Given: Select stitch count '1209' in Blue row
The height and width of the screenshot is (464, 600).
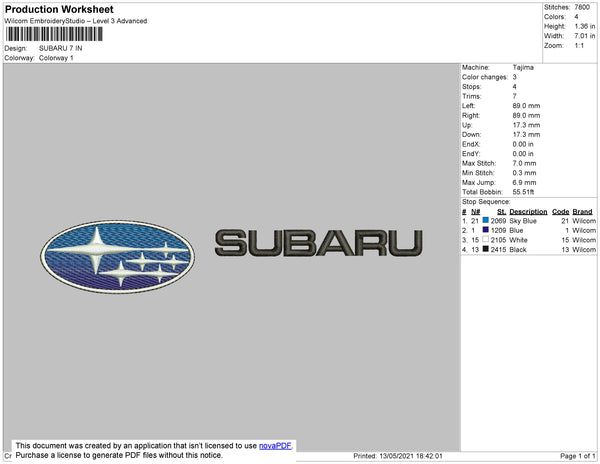Looking at the screenshot, I should 498,231.
